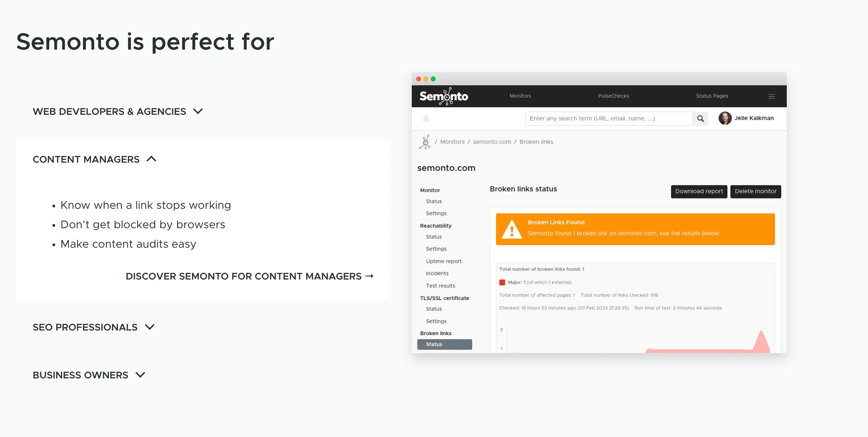Screen dimensions: 868x437
Task: Click the 'Know when a link stops working' bullet
Action: 145,205
